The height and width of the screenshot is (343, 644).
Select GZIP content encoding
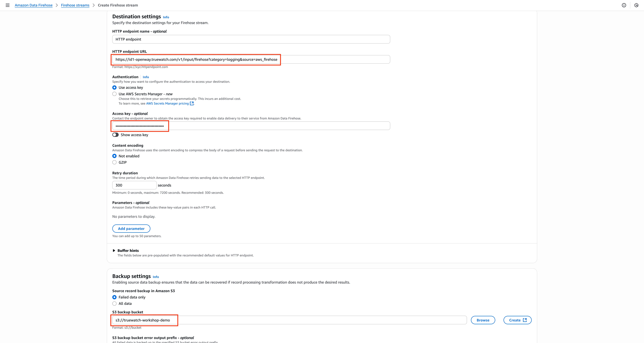[x=115, y=162]
